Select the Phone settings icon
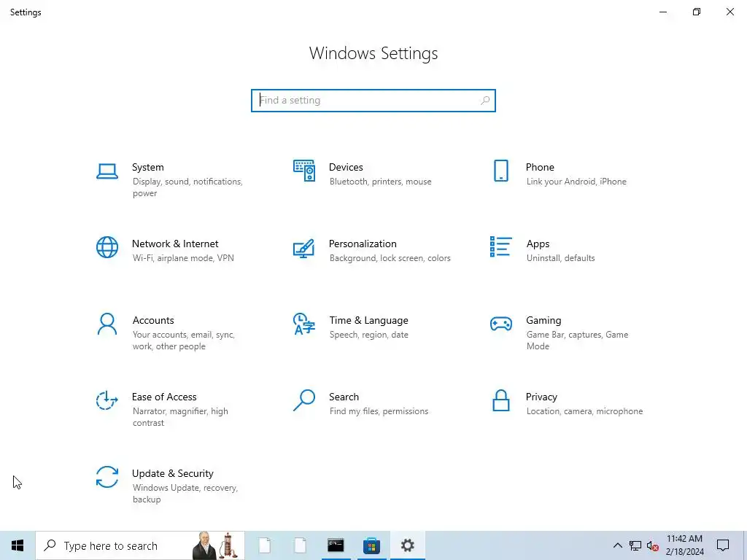The height and width of the screenshot is (560, 747). pos(500,171)
